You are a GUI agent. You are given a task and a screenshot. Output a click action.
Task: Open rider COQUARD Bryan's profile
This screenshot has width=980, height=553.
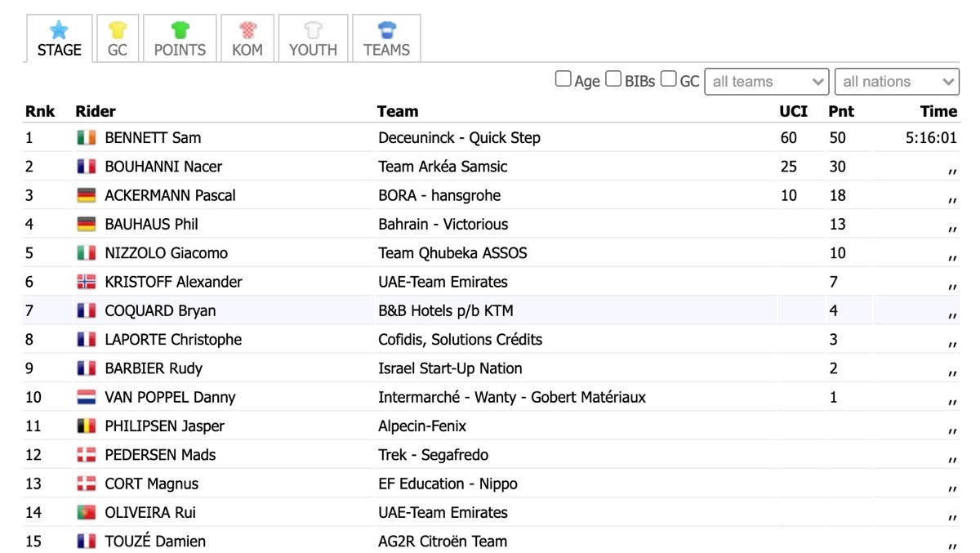pos(160,310)
